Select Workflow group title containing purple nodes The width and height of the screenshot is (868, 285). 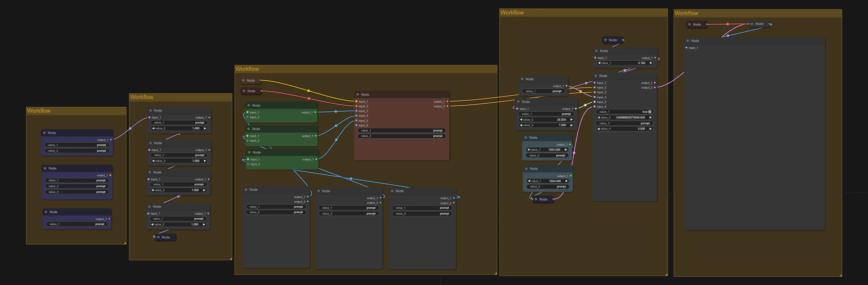pos(39,111)
